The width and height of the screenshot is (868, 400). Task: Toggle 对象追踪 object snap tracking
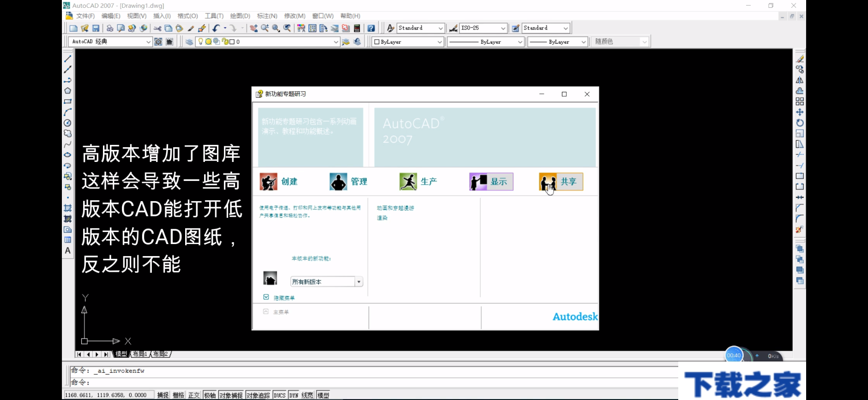258,395
